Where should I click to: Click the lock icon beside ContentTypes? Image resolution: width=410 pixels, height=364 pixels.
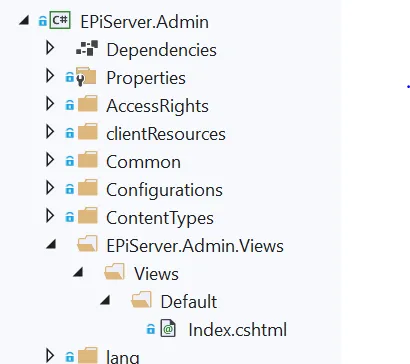click(x=69, y=217)
